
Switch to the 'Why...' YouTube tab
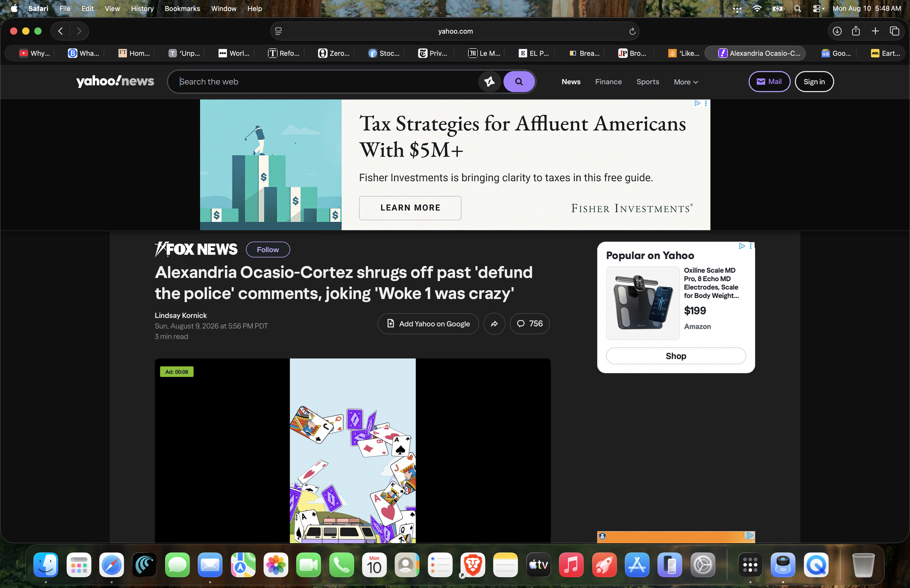click(x=35, y=53)
